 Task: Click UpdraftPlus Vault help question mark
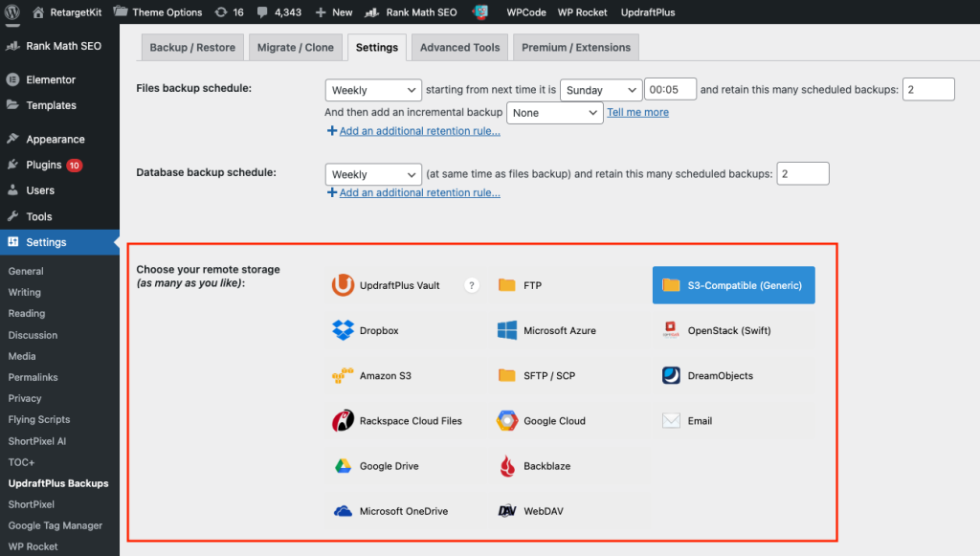(472, 285)
